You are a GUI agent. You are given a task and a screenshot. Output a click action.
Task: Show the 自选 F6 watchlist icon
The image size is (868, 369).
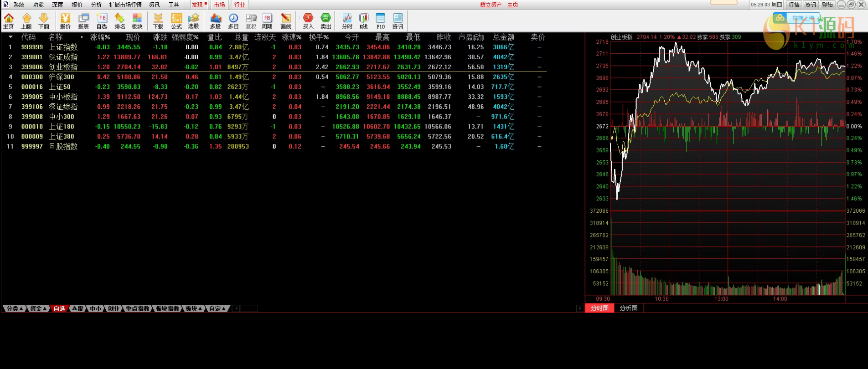[x=102, y=21]
